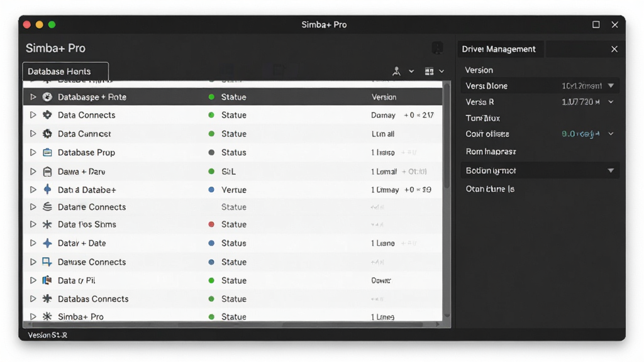Expand the Databas Connects row
Screen dimensions: 644x362
(x=33, y=299)
